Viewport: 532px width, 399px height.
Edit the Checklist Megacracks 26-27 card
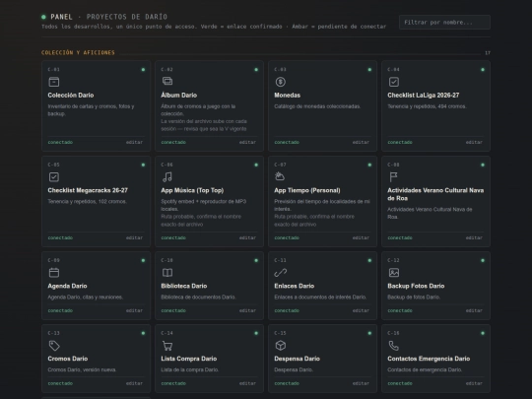pos(134,237)
